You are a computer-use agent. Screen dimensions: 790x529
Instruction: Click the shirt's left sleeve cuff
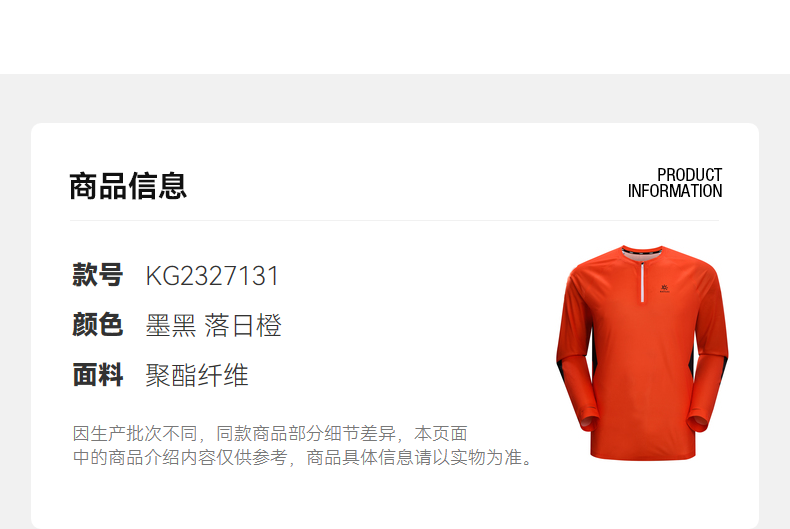tap(588, 423)
